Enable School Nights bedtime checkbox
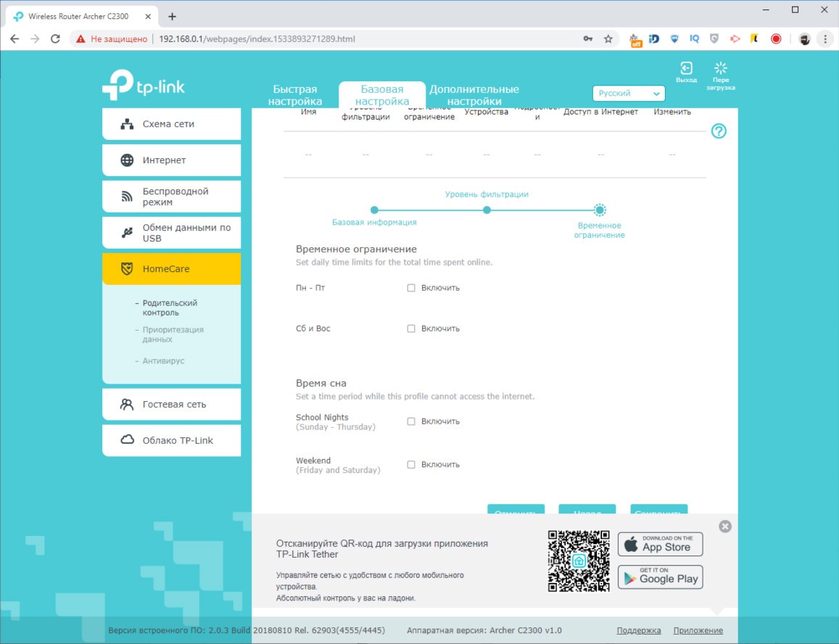This screenshot has height=644, width=839. 411,421
